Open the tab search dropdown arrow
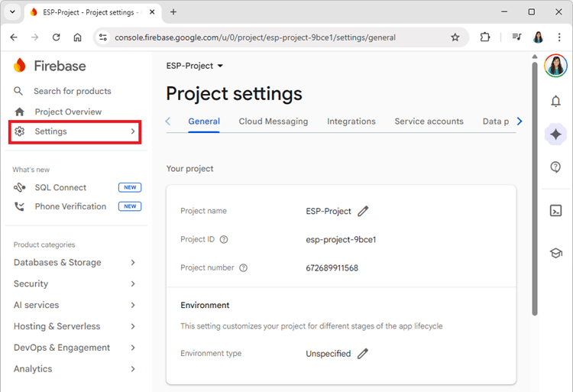 click(x=12, y=11)
